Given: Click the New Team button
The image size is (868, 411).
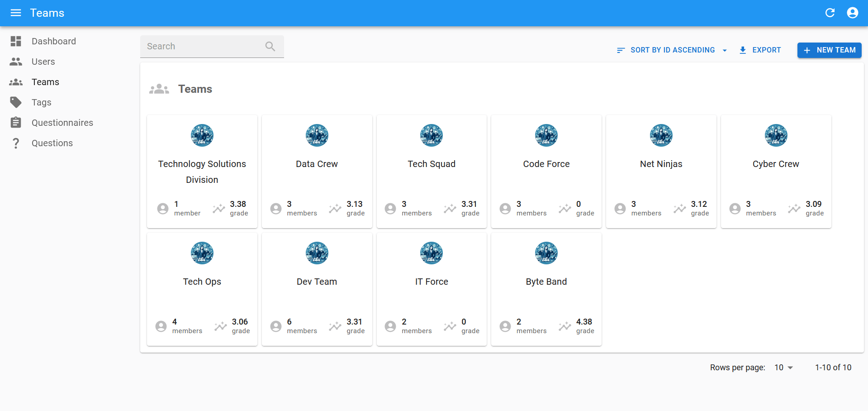Looking at the screenshot, I should pos(830,50).
